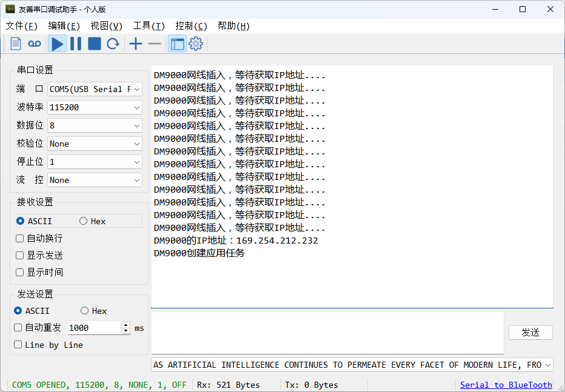Open the 控制(C) menu
This screenshot has width=565, height=392.
[x=191, y=26]
